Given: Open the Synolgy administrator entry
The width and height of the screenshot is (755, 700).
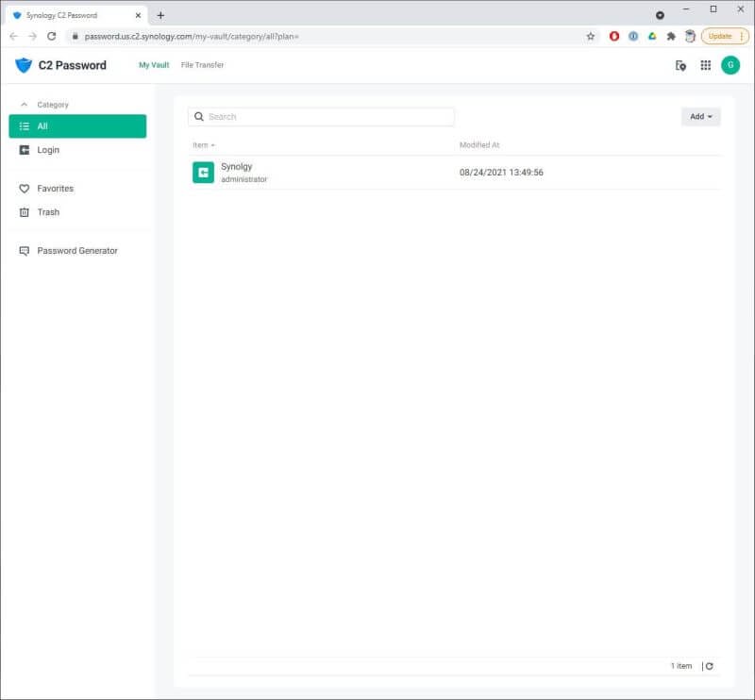Looking at the screenshot, I should click(x=236, y=172).
